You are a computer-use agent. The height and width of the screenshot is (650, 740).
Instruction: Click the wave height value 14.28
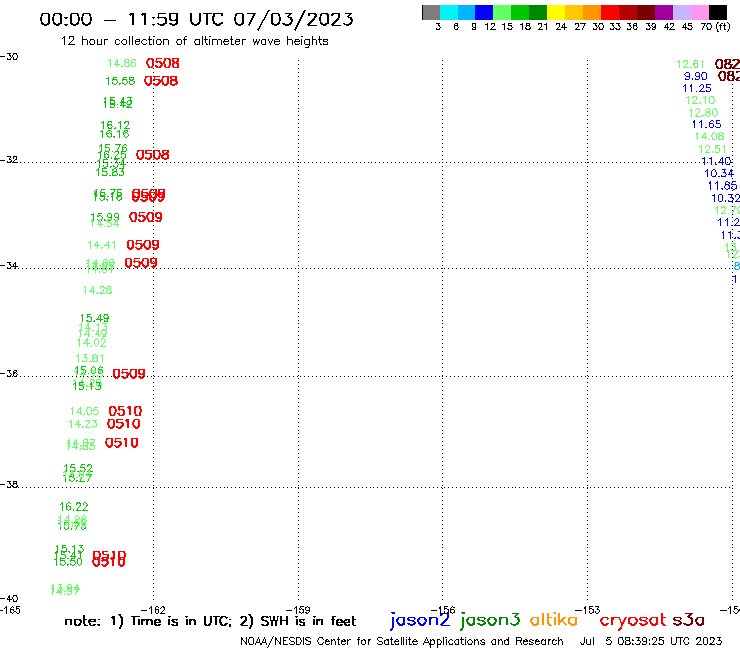pyautogui.click(x=98, y=290)
